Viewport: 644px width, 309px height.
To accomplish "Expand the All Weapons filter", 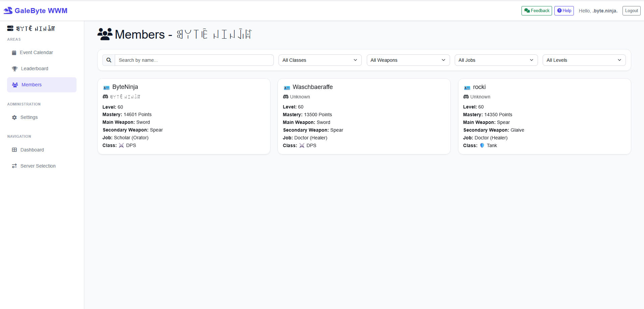I will pyautogui.click(x=408, y=60).
